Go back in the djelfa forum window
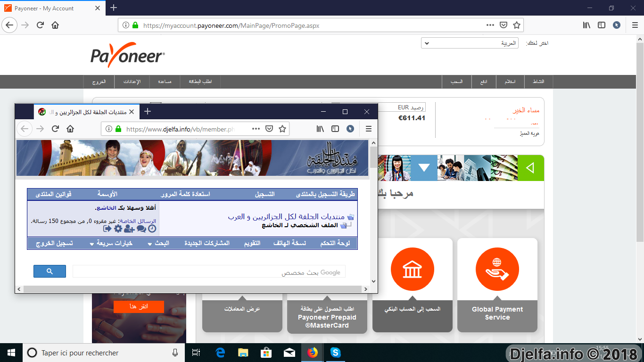The image size is (644, 362). pos(25,129)
